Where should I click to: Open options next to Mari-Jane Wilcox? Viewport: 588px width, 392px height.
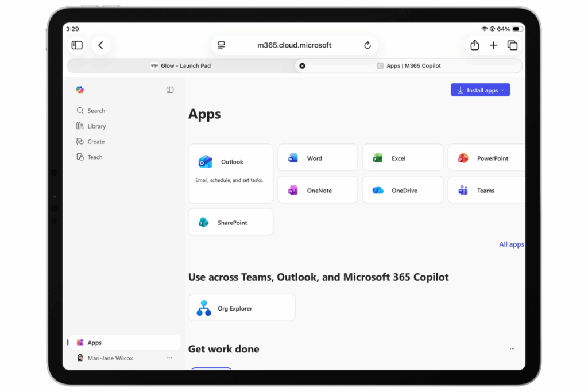click(x=169, y=358)
